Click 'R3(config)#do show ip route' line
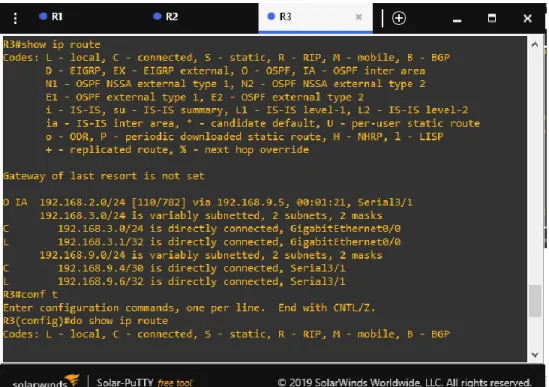 86,321
